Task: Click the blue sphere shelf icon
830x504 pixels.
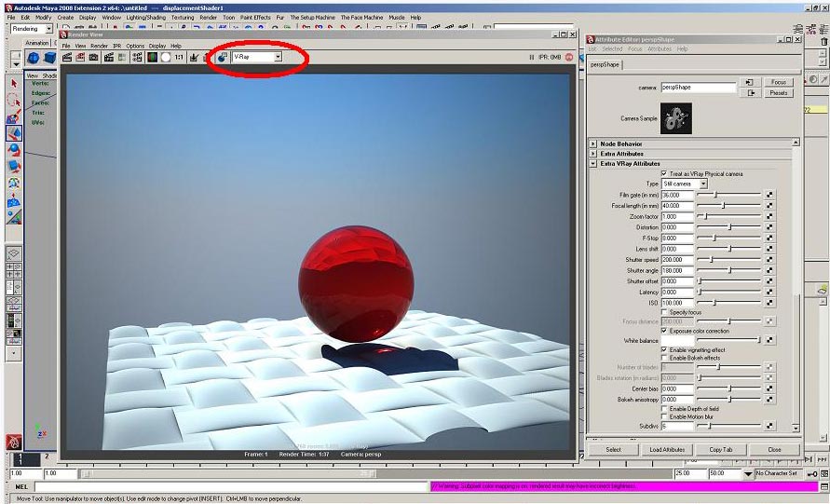Action: click(34, 57)
